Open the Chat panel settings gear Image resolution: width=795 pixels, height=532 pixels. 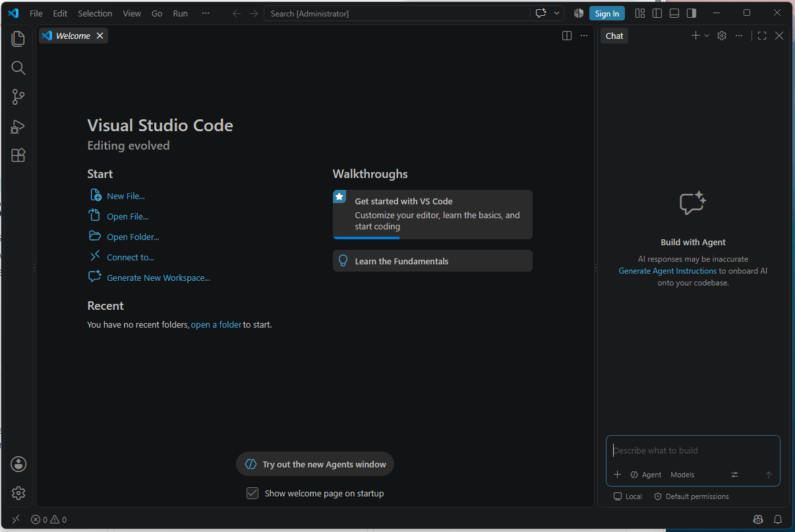click(722, 36)
